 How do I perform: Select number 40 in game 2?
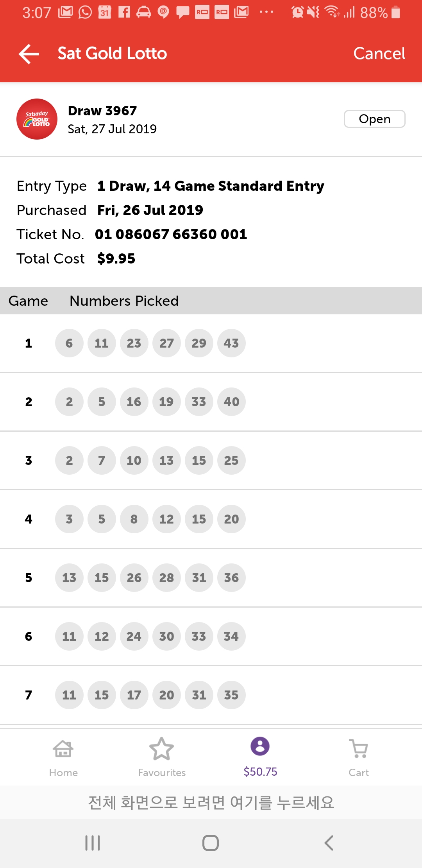pos(231,402)
